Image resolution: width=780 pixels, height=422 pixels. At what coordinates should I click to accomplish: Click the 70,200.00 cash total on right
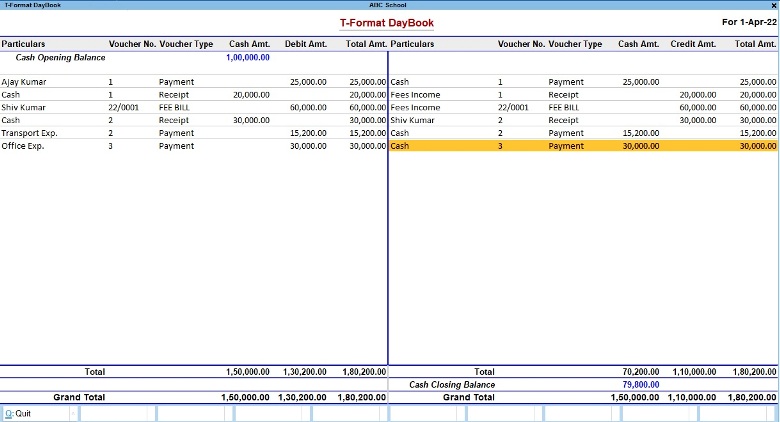pos(641,372)
